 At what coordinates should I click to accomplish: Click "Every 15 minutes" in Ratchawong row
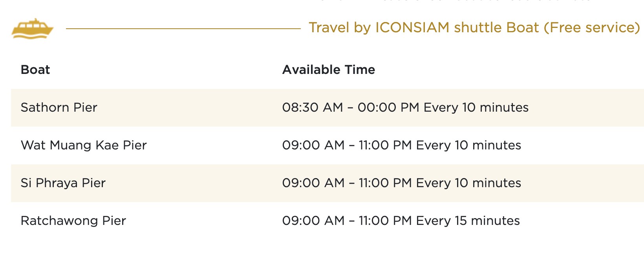click(468, 221)
